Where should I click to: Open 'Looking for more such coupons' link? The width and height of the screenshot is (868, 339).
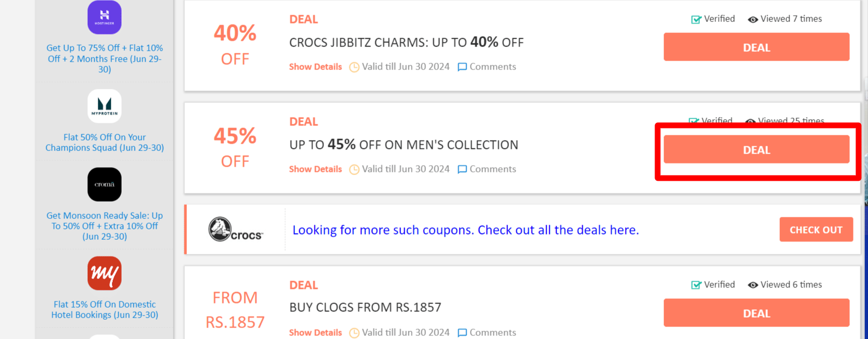466,230
